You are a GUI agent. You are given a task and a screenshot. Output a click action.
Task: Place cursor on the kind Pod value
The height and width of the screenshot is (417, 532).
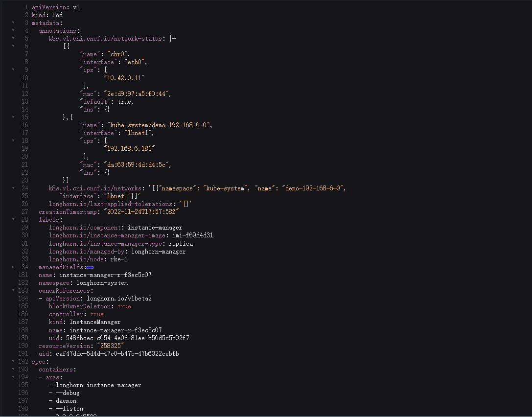coord(57,15)
